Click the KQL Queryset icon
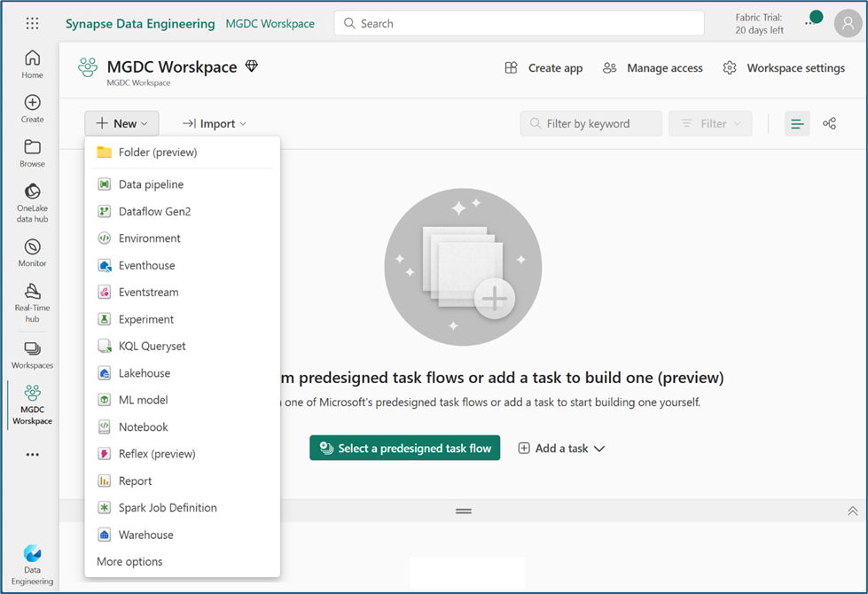 pos(104,346)
